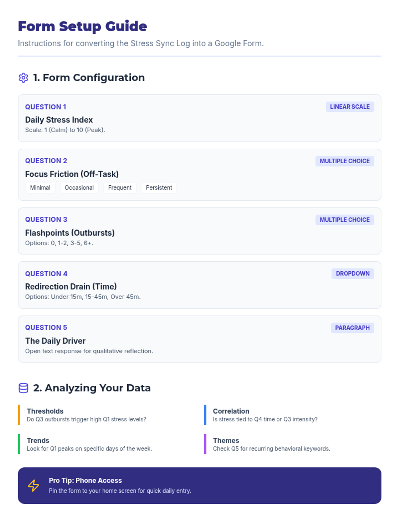This screenshot has width=399, height=532.
Task: Select the Redirection Drain (Time) heading
Action: (71, 287)
